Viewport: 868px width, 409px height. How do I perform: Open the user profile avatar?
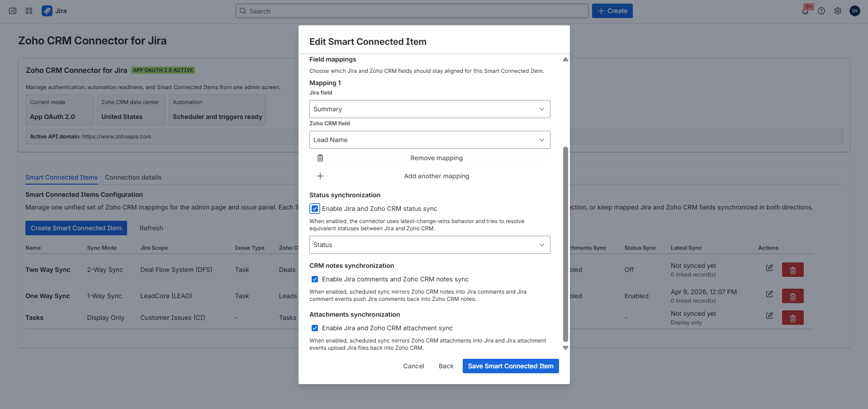(x=854, y=11)
